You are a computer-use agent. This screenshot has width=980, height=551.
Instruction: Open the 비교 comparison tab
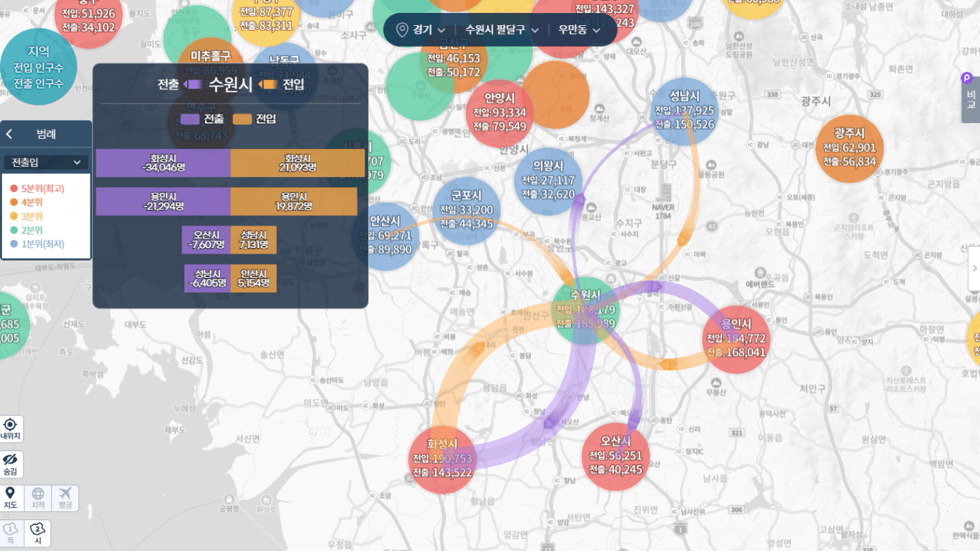click(971, 99)
